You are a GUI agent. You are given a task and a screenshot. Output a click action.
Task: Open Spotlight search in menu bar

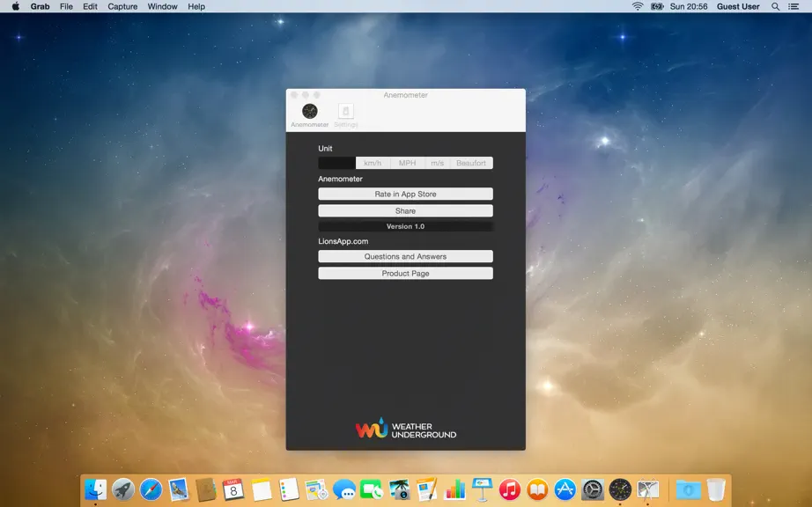click(775, 6)
